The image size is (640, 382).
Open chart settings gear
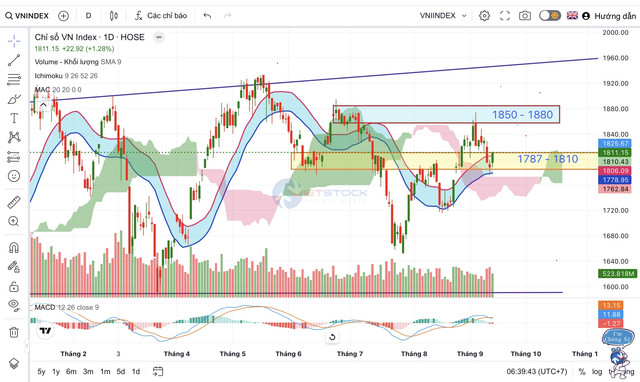[x=484, y=16]
